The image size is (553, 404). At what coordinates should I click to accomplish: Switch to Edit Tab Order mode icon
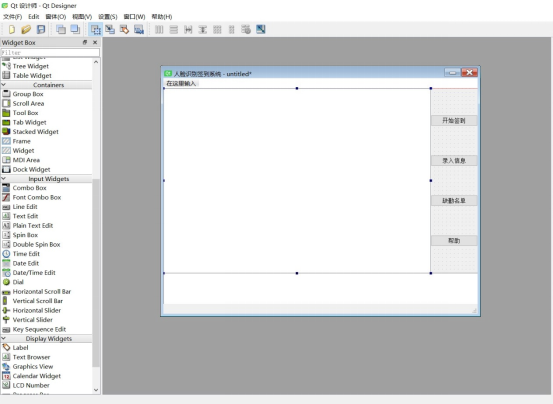pos(139,29)
